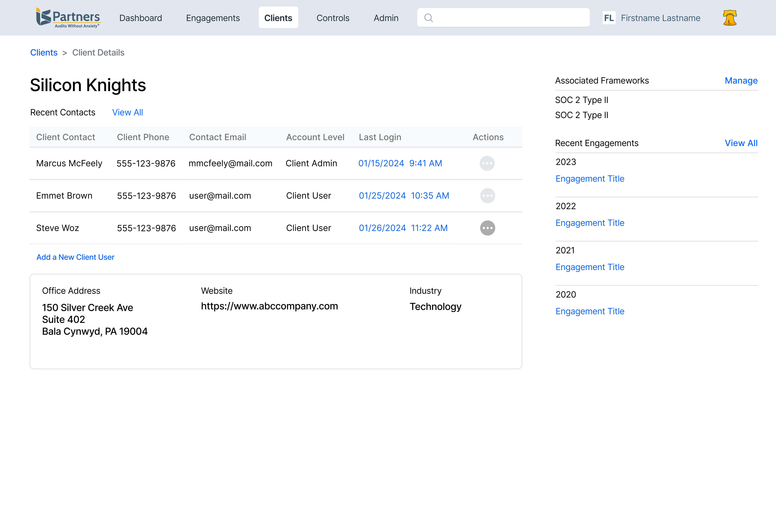
Task: Open actions menu for Emmet Brown
Action: (488, 196)
